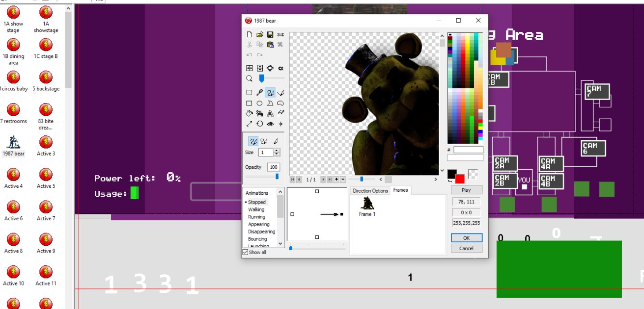Toggle the Show all checkbox

click(246, 252)
